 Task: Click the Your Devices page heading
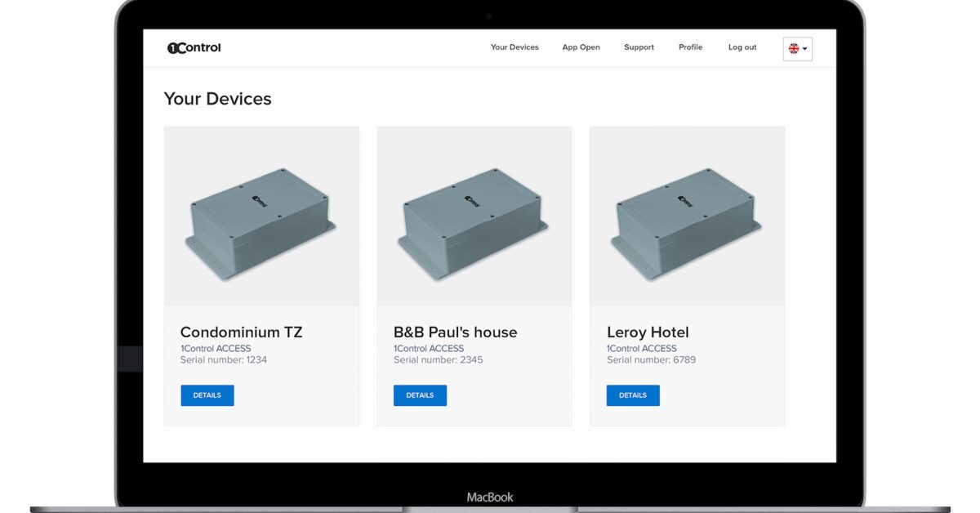(x=217, y=99)
